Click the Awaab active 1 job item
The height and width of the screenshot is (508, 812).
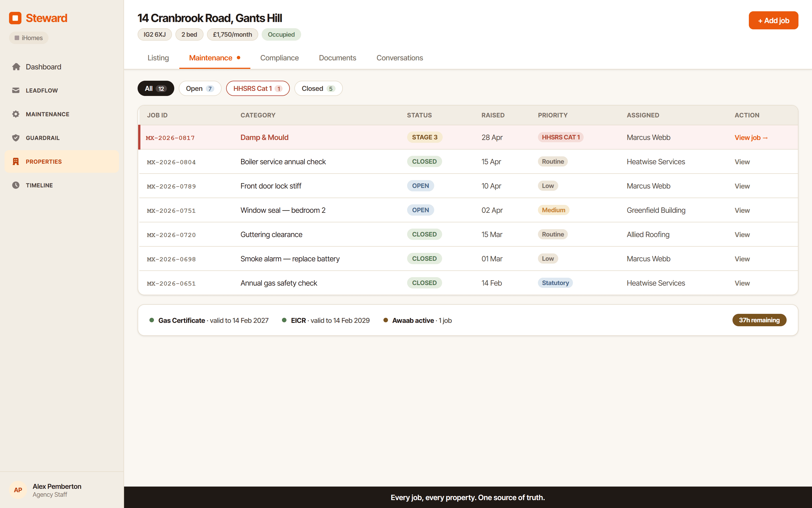pos(417,321)
